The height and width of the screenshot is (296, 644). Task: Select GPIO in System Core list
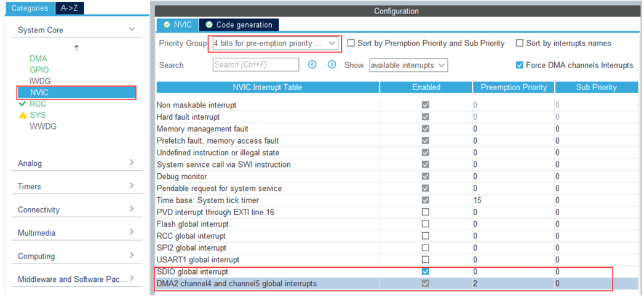(39, 70)
